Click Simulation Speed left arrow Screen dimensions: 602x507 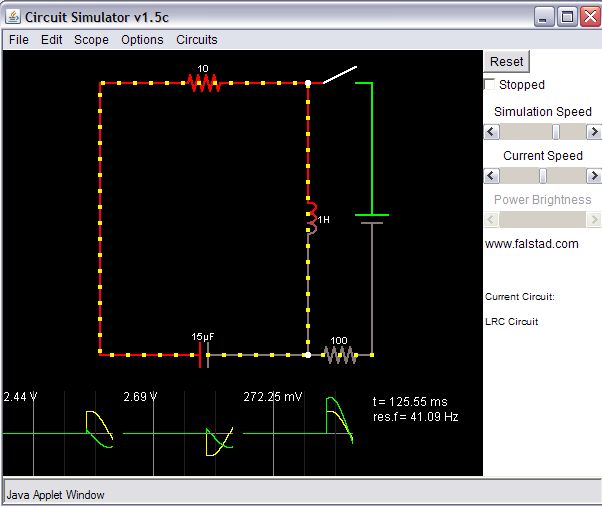pyautogui.click(x=491, y=132)
